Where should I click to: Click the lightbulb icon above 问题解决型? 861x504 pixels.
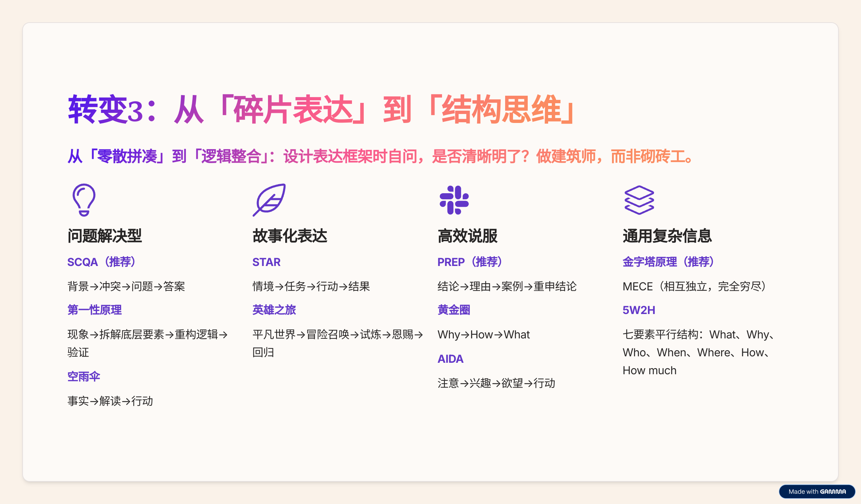pyautogui.click(x=84, y=201)
